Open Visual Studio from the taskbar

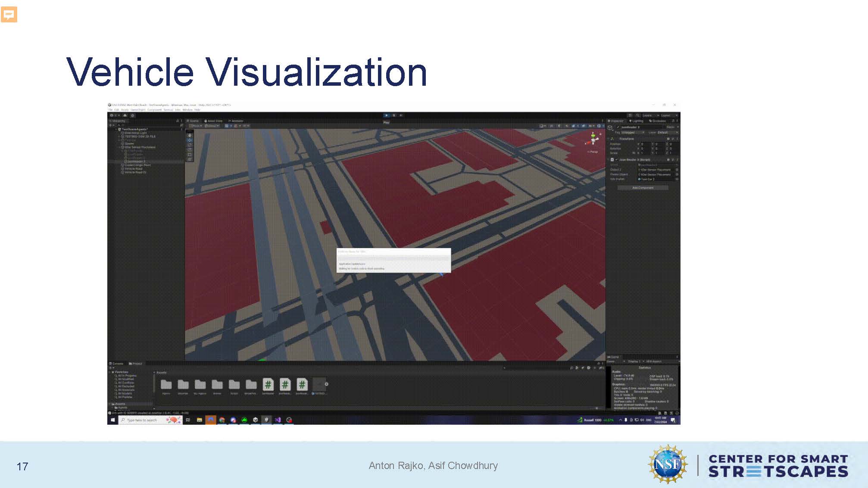[x=278, y=420]
